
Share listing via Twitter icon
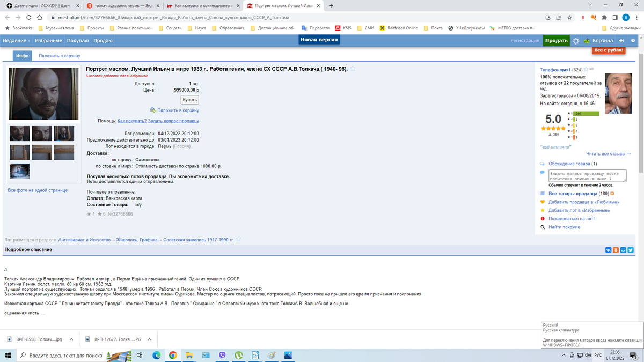coord(631,250)
